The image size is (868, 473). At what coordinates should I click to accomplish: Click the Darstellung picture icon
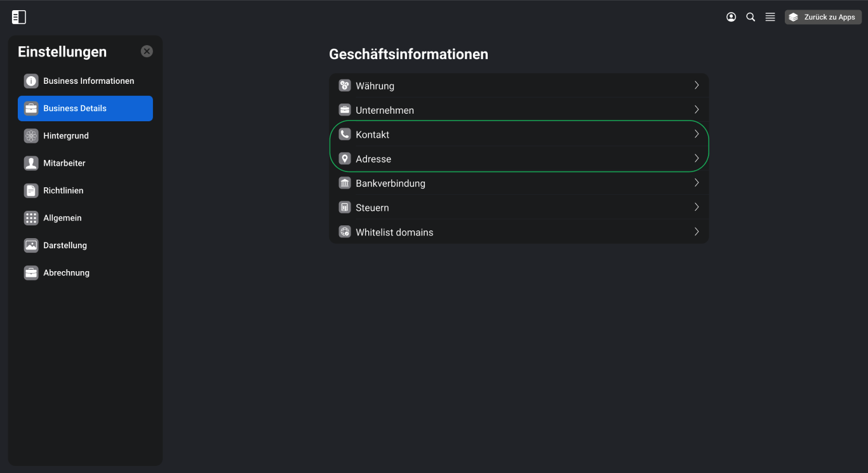(x=31, y=245)
